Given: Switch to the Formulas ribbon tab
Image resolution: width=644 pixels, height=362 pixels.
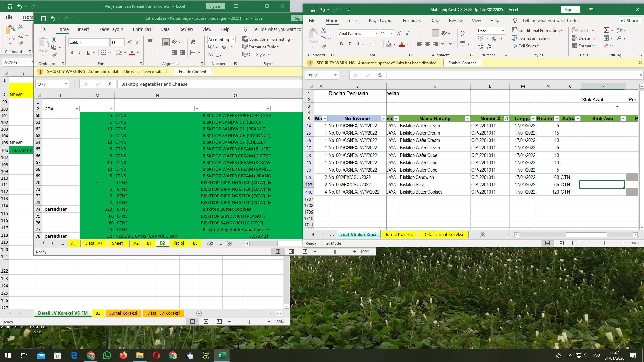Looking at the screenshot, I should (x=412, y=20).
